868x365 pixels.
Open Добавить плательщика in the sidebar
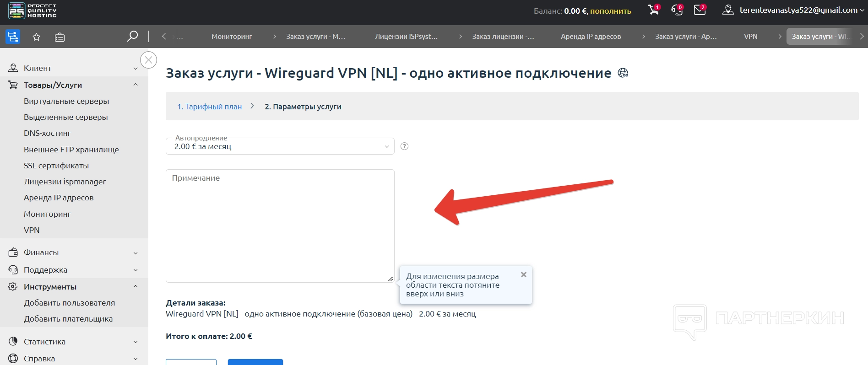[68, 319]
